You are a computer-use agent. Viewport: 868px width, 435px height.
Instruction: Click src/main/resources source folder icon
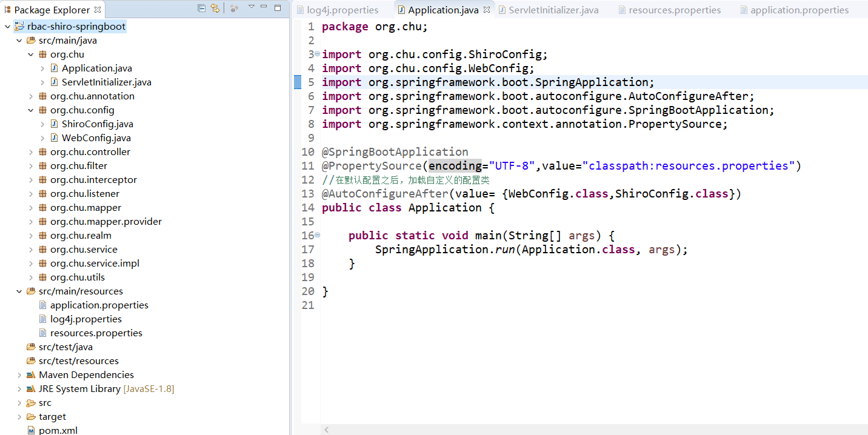coord(31,291)
